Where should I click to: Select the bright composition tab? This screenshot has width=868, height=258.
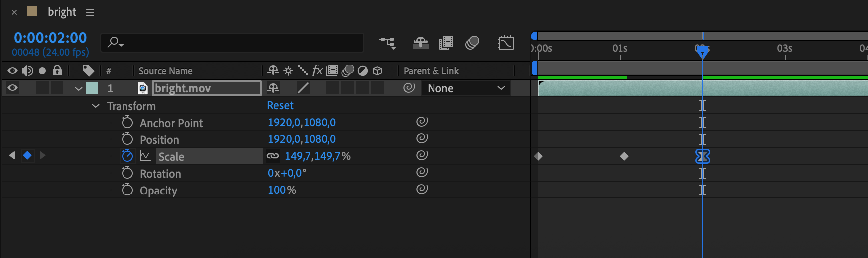click(x=62, y=12)
